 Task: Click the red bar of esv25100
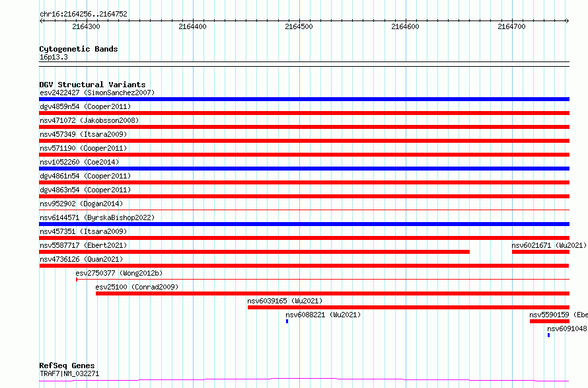point(332,293)
